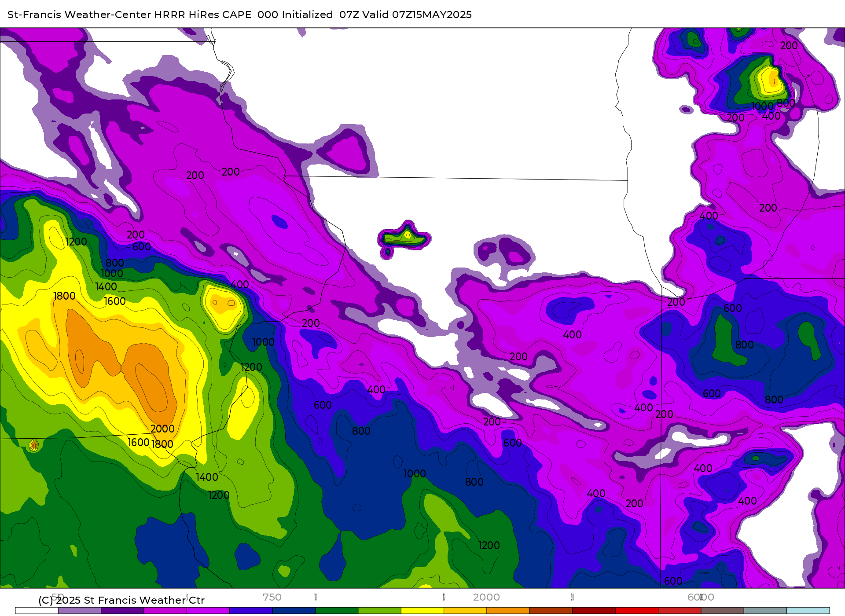Select the rust brown legend swatch
Image resolution: width=845 pixels, height=616 pixels.
[x=551, y=611]
